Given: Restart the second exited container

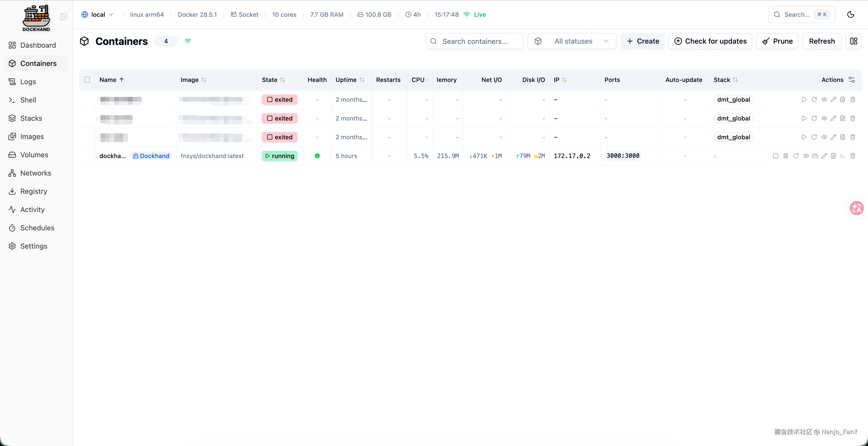Looking at the screenshot, I should [814, 118].
